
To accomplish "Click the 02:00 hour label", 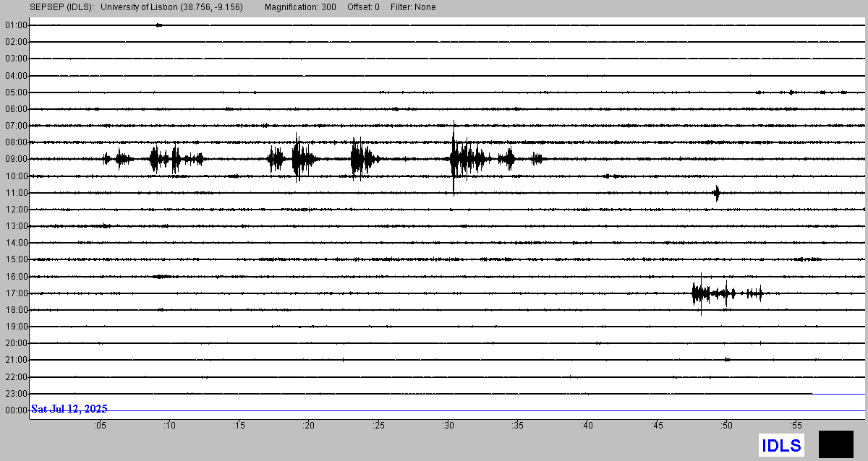I will [14, 42].
